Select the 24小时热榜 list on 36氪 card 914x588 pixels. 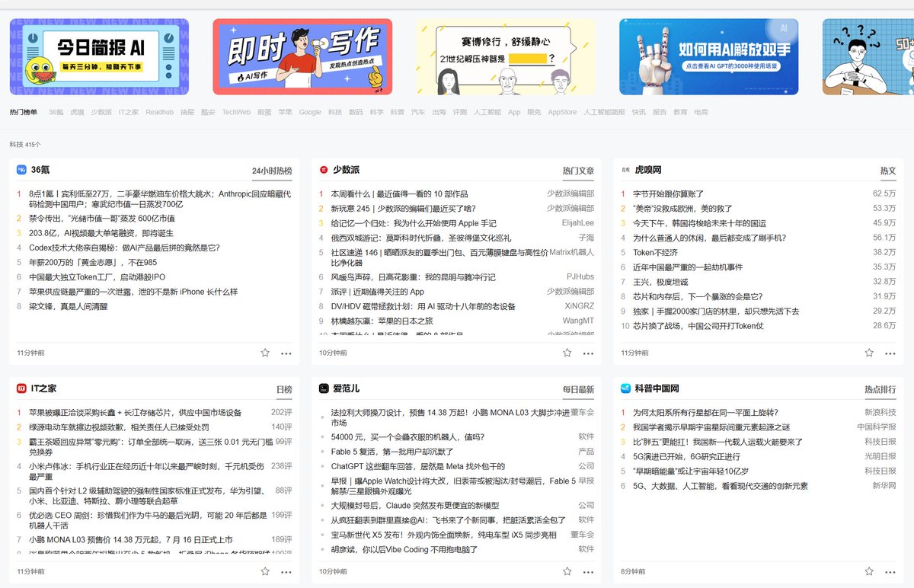click(x=272, y=171)
